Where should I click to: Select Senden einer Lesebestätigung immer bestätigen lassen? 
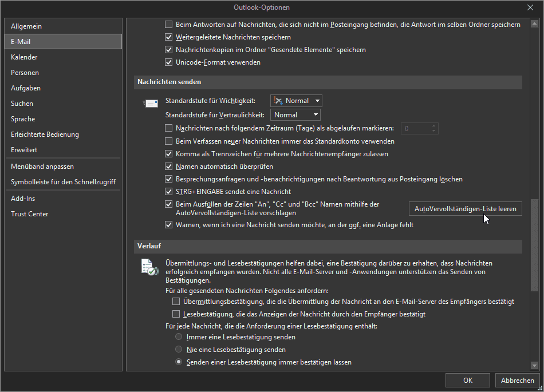(179, 362)
